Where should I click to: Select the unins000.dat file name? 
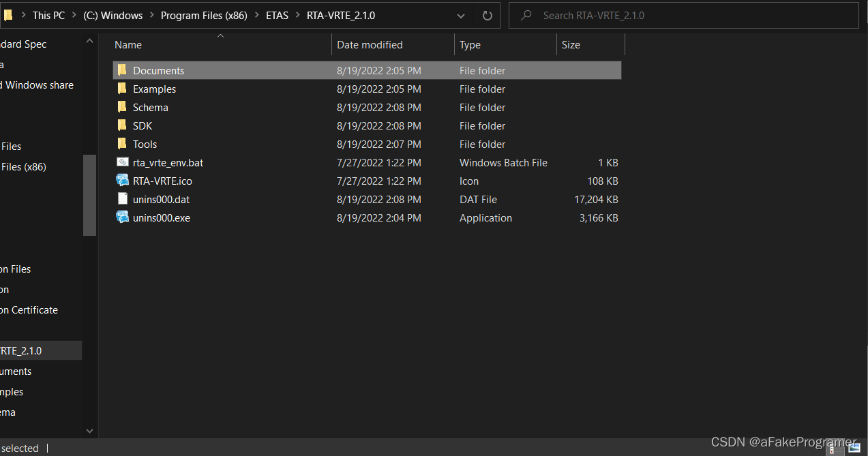click(x=161, y=199)
